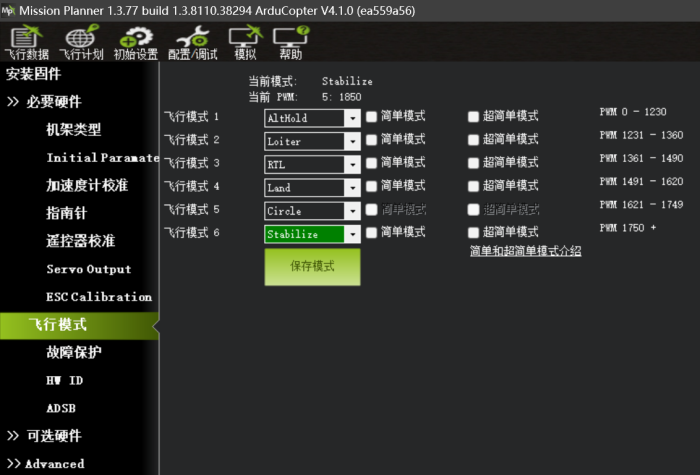Open the Land flight mode 4 dropdown

[312, 188]
